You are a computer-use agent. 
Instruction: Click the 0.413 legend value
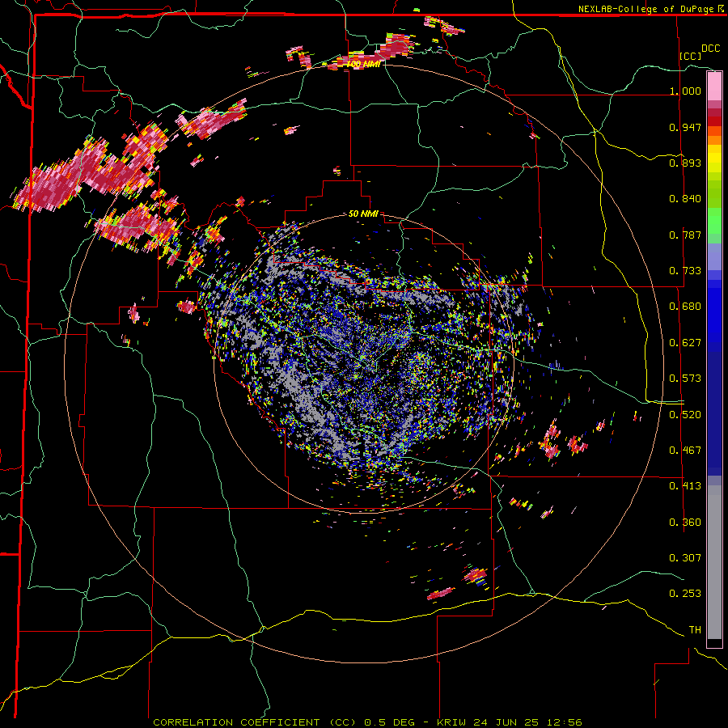(685, 486)
